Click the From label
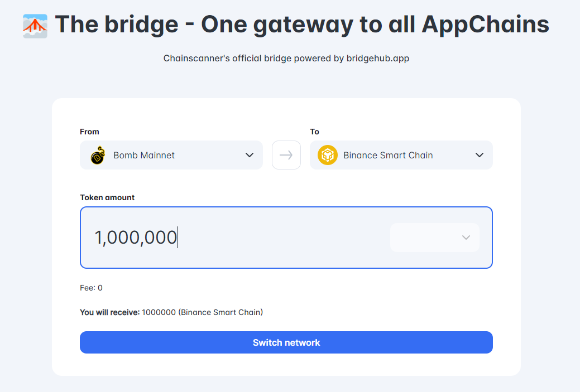 point(89,132)
